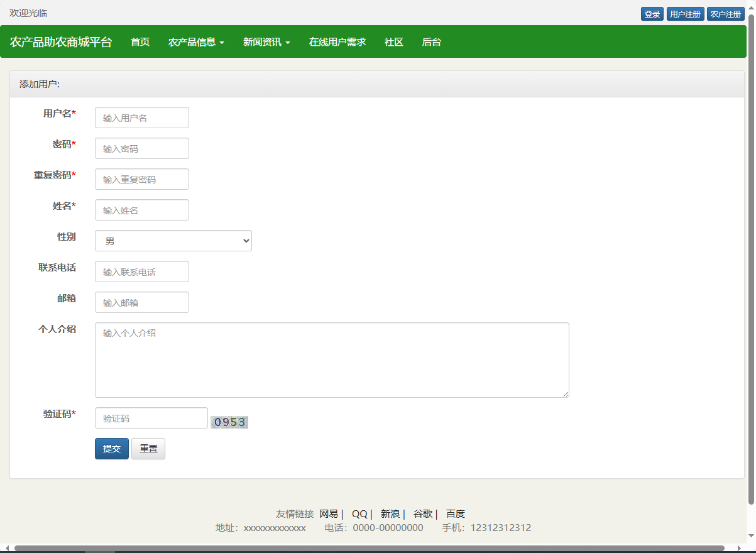Click inside the 个人介绍 textarea

pyautogui.click(x=331, y=360)
